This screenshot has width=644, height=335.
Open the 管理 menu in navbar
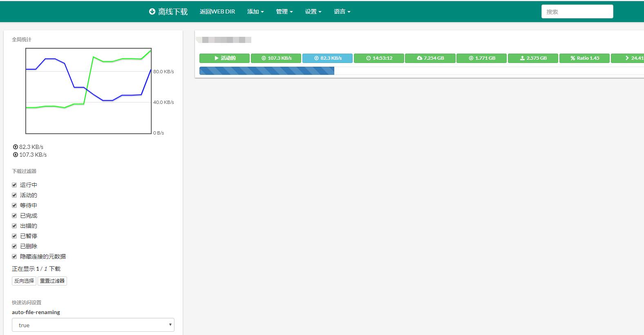click(284, 12)
